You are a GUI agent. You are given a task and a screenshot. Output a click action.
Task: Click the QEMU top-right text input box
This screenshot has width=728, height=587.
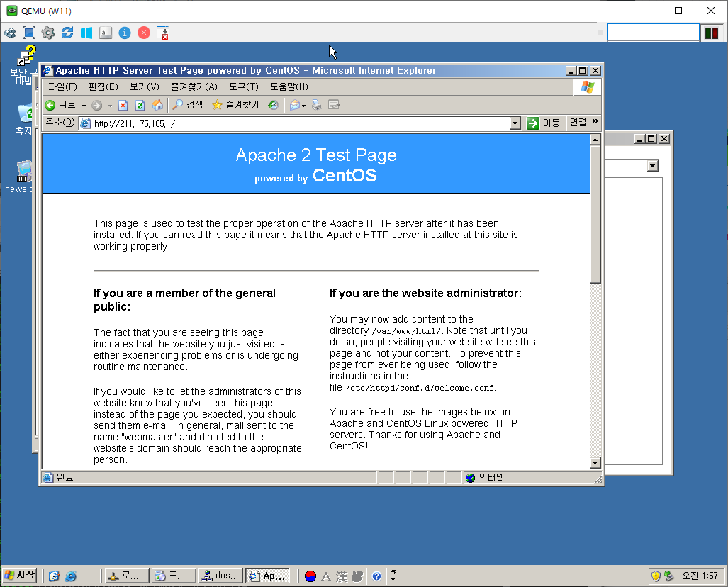coord(654,33)
